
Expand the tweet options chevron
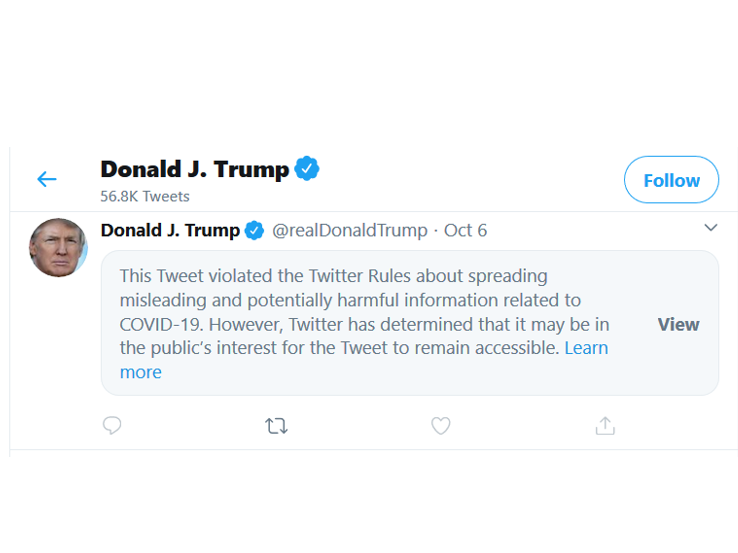coord(710,228)
